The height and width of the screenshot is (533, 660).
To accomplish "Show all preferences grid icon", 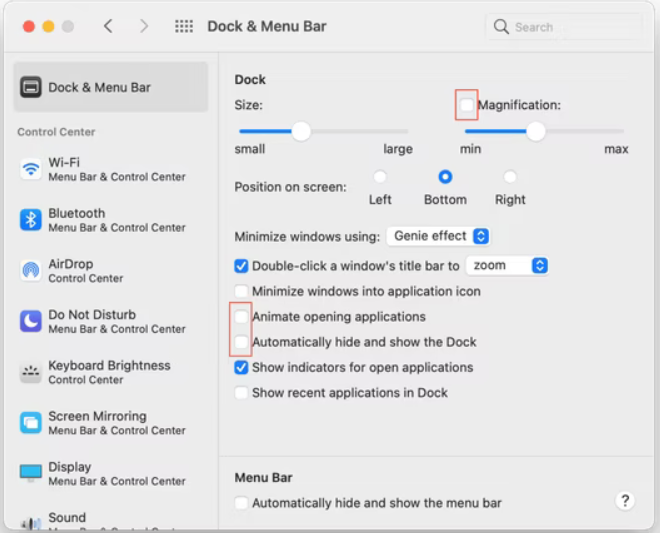I will (184, 27).
